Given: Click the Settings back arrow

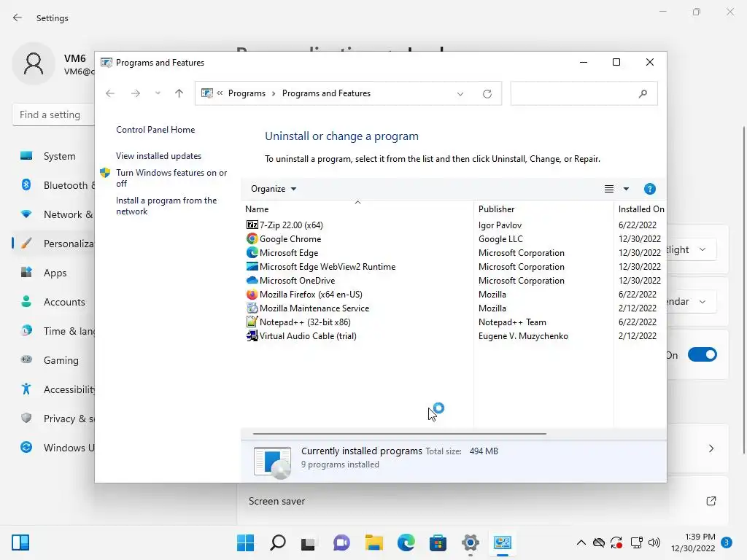Looking at the screenshot, I should coord(18,17).
